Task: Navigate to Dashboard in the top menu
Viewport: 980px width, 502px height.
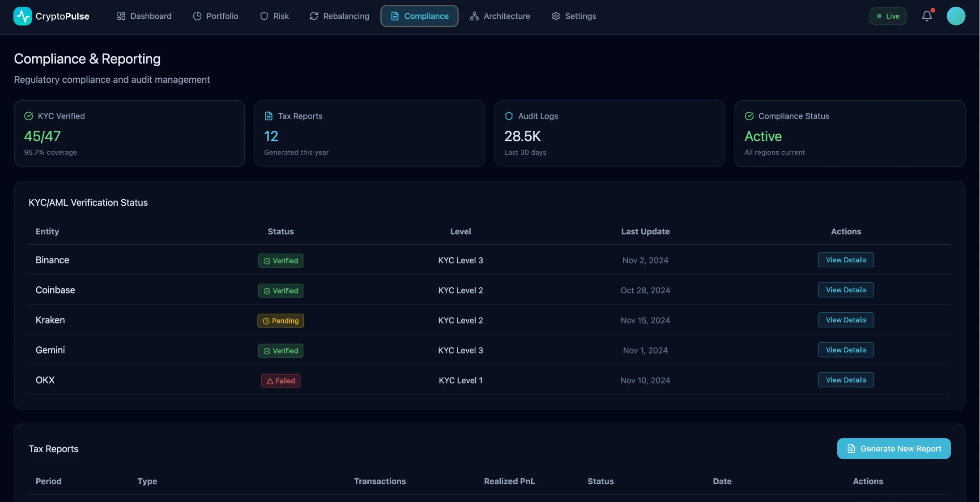Action: 150,16
